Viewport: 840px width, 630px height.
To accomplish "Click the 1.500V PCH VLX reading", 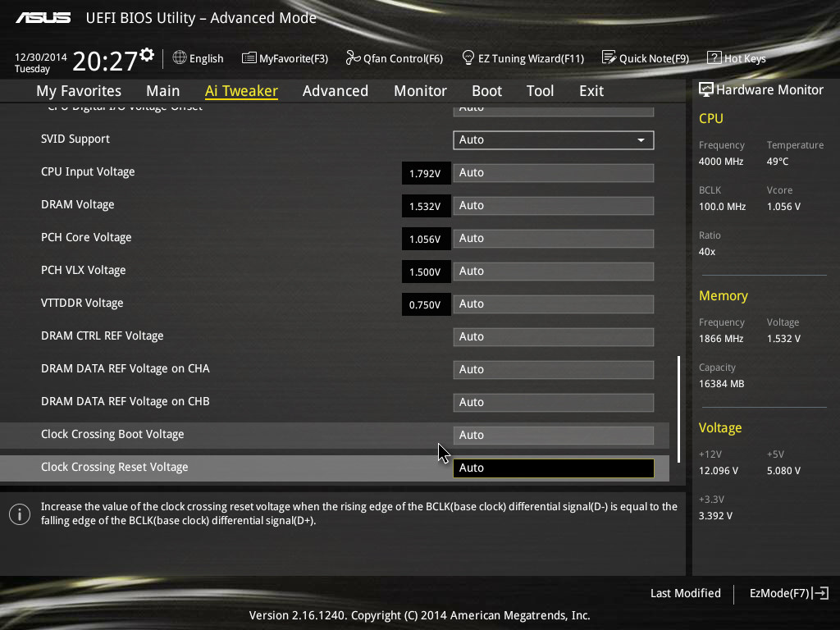I will [425, 272].
